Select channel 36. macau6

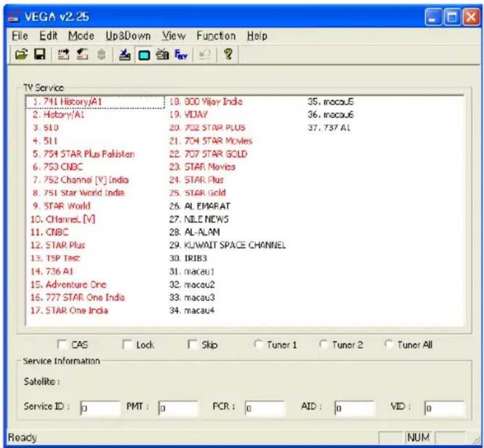(x=330, y=115)
